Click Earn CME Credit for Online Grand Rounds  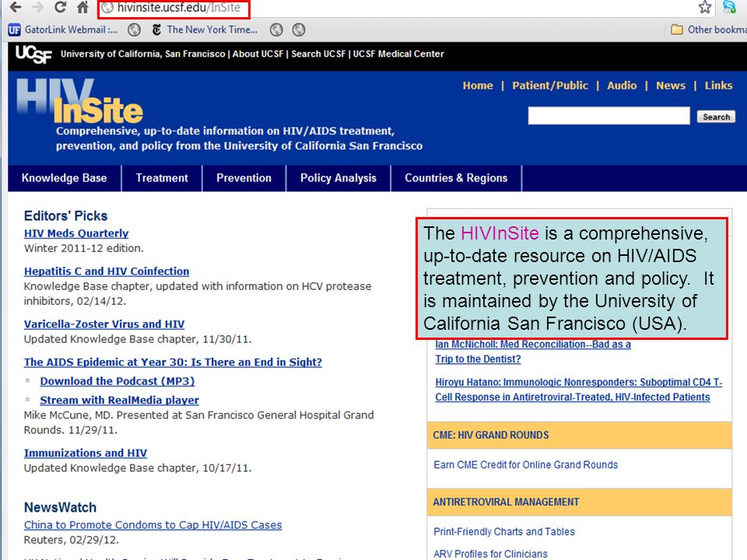tap(525, 465)
